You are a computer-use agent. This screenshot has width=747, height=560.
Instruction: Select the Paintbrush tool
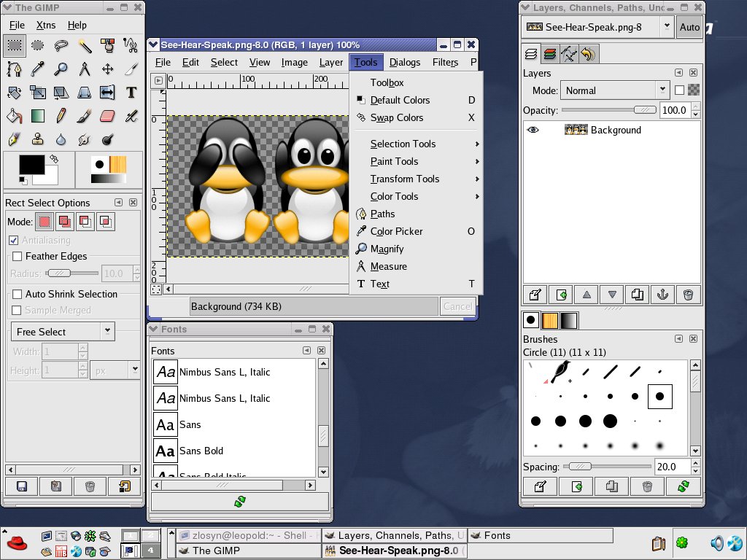point(85,116)
